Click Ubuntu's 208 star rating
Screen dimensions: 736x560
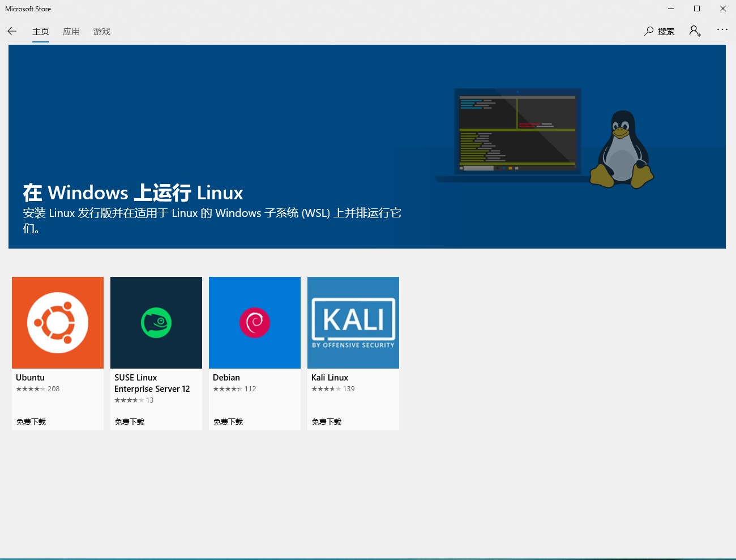point(38,389)
